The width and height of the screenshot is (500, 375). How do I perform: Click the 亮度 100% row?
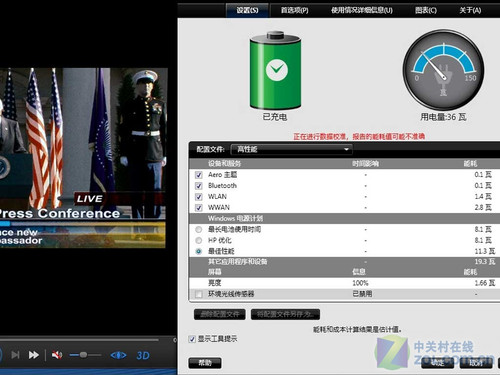[344, 283]
